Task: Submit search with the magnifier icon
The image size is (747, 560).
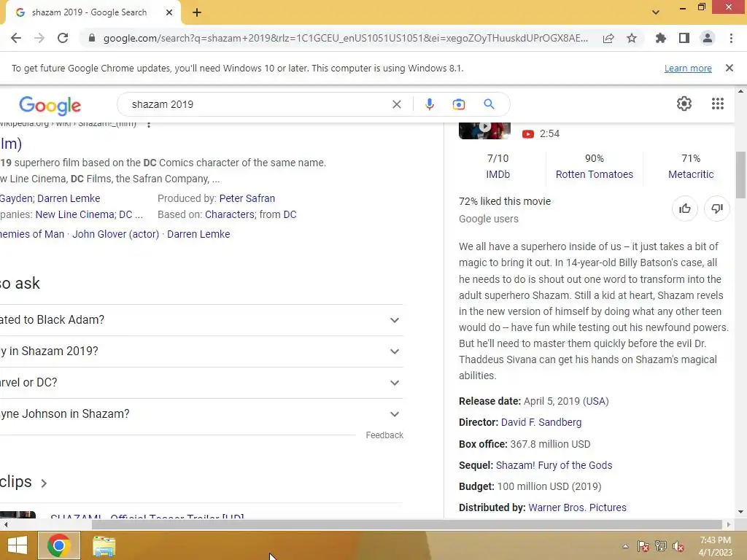Action: [489, 104]
